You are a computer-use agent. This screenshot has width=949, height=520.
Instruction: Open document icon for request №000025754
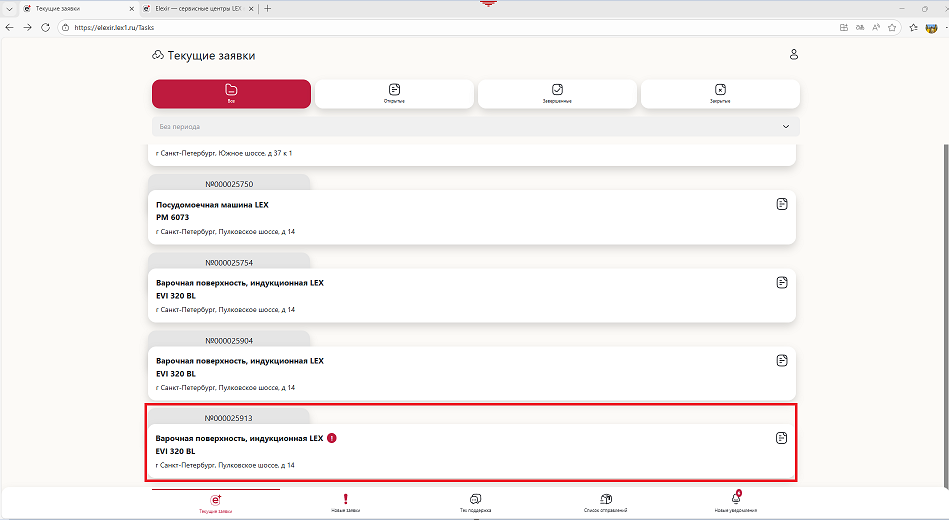pos(782,282)
